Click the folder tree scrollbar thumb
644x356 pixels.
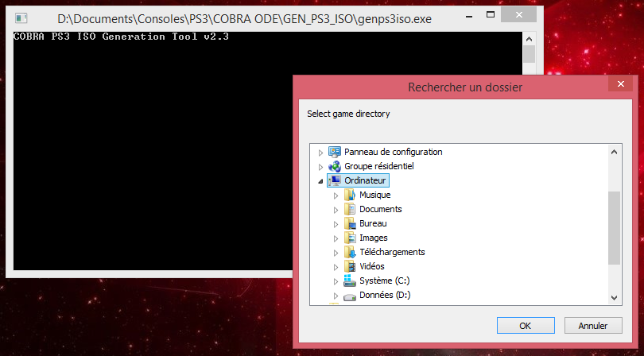(614, 228)
